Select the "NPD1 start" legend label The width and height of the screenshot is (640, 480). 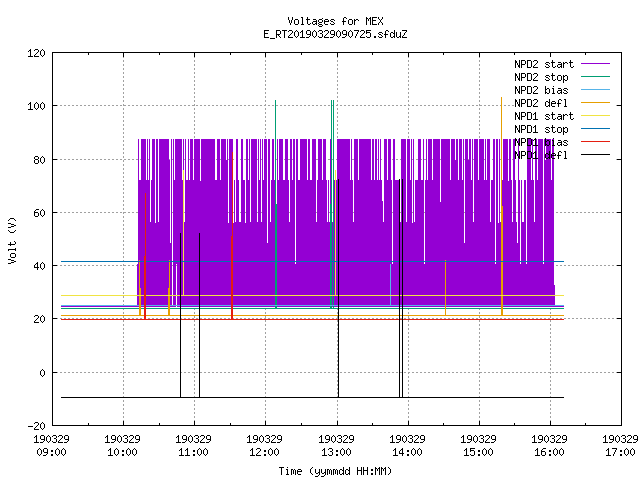[x=544, y=116]
